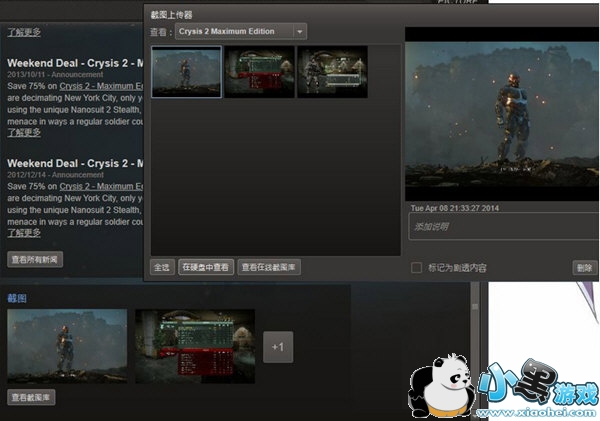Click the 查看截图库 button
The width and height of the screenshot is (600, 421).
31,397
